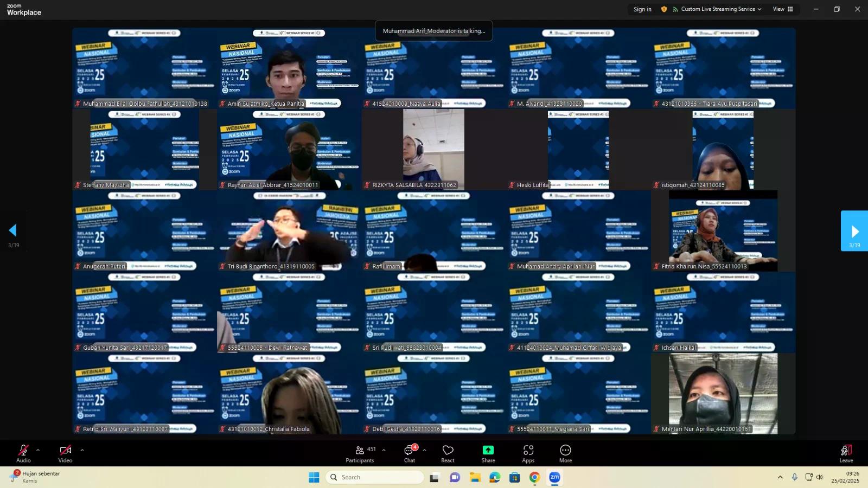Unmute microphone with the Audio button
Image resolution: width=868 pixels, height=488 pixels.
click(23, 453)
